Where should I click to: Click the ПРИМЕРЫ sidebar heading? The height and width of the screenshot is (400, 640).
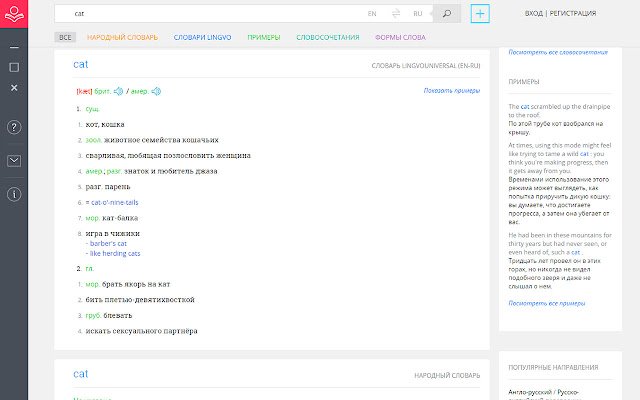[524, 82]
